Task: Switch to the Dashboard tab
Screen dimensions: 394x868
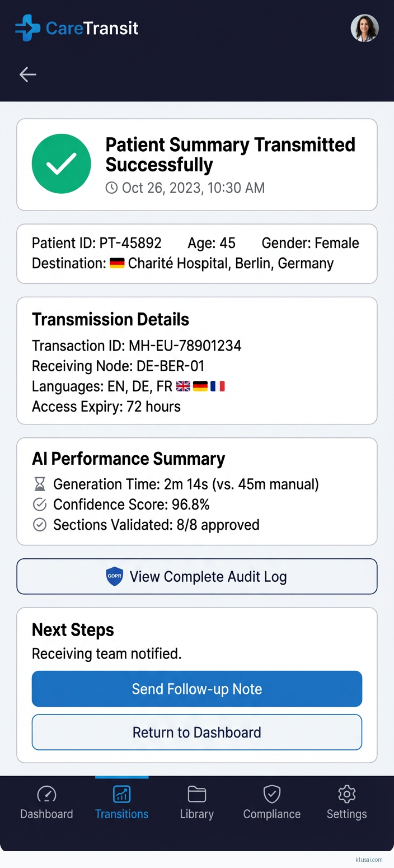Action: 46,802
